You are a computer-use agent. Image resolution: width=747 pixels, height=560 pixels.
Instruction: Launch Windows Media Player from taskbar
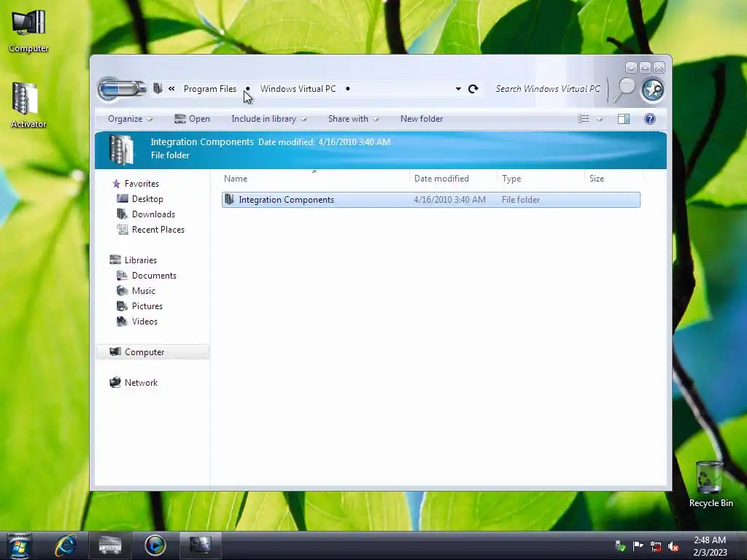click(x=155, y=545)
